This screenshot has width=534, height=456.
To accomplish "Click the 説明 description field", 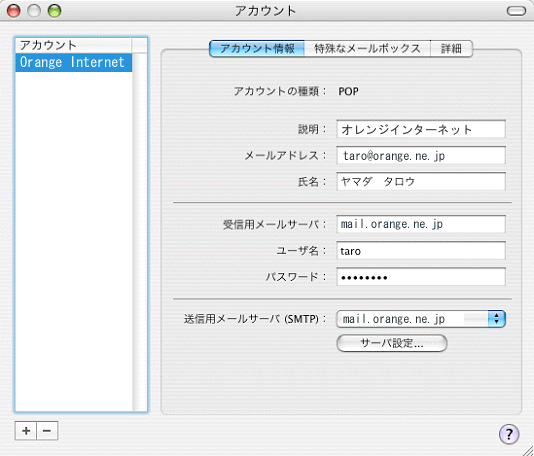I will pyautogui.click(x=421, y=129).
